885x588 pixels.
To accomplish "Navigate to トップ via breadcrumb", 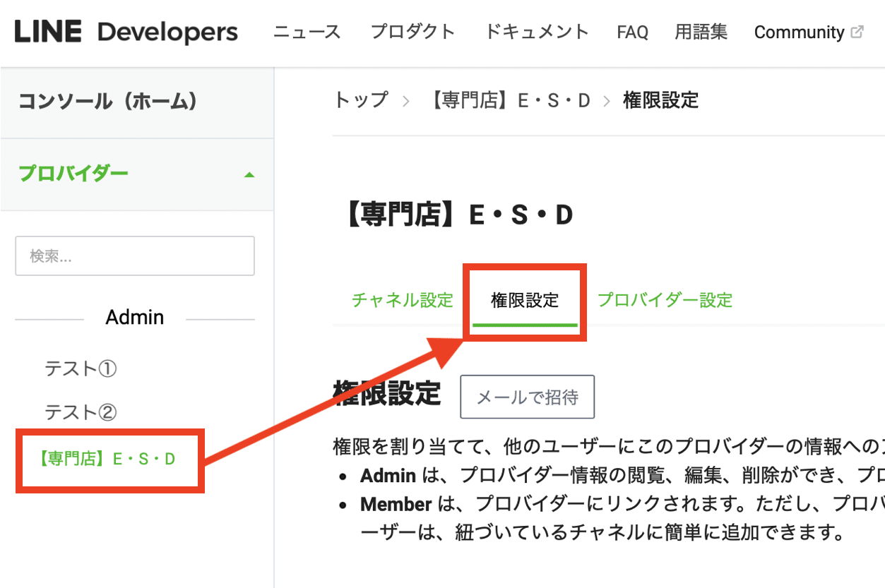I will [360, 100].
